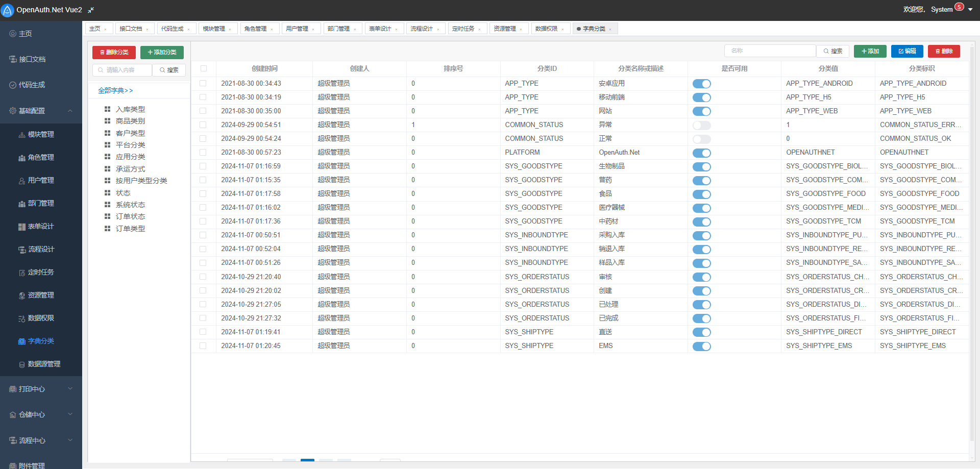This screenshot has height=469, width=980.
Task: Enable the COMMON_STATUS 正常 availability switch
Action: [x=702, y=139]
